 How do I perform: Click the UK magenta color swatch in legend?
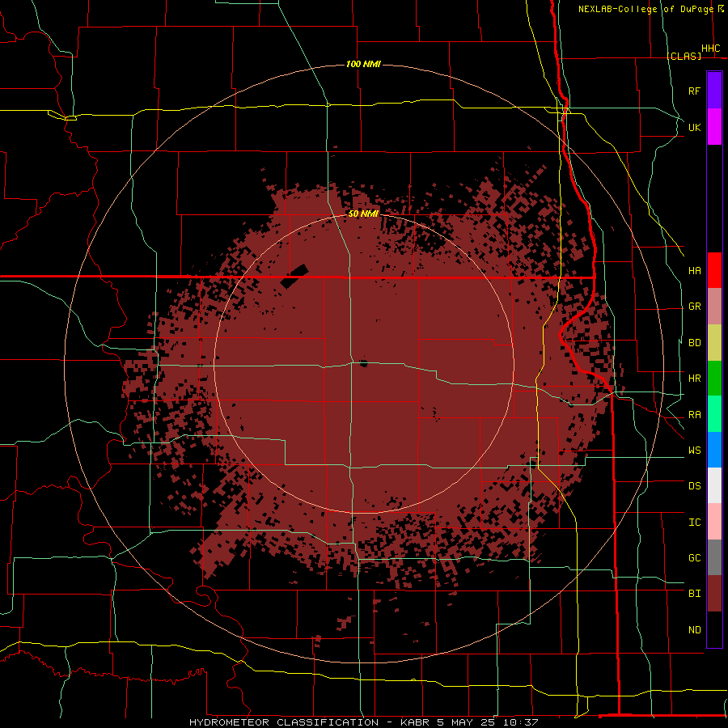(x=714, y=127)
